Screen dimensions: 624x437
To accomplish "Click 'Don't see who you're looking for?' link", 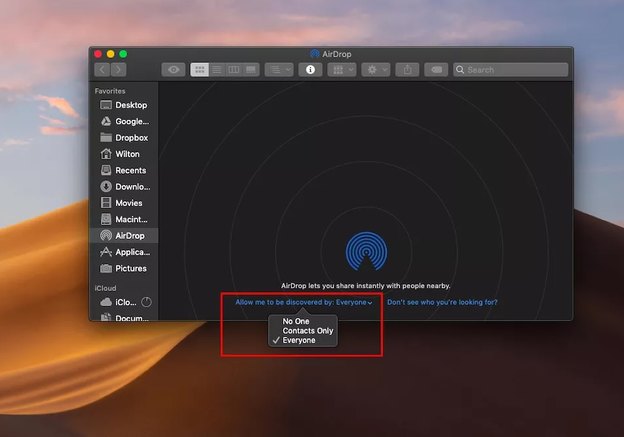I will (x=442, y=302).
